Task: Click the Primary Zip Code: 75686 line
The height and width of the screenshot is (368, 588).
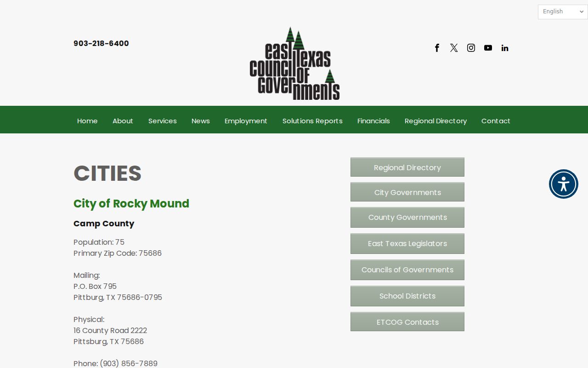Action: coord(118,253)
